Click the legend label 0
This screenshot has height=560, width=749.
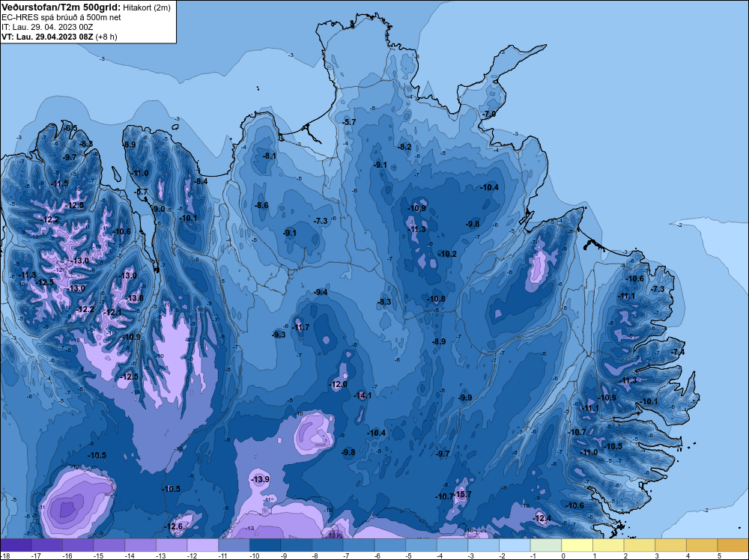click(x=563, y=556)
